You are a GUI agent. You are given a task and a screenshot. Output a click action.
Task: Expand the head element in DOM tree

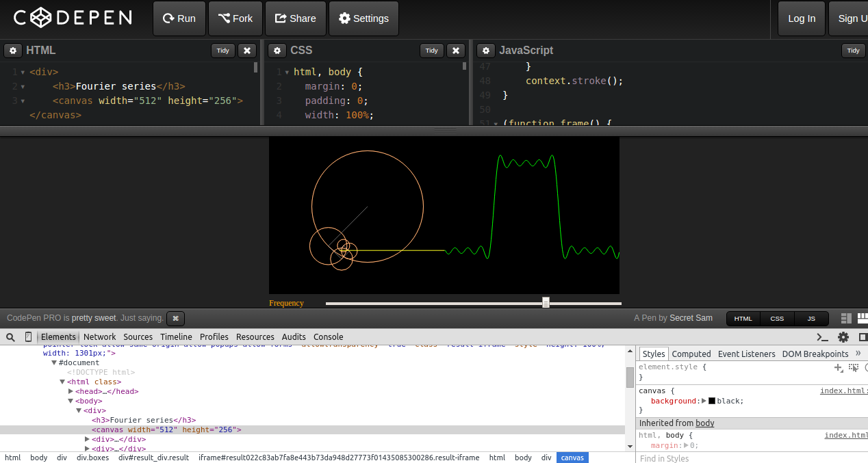click(x=71, y=391)
